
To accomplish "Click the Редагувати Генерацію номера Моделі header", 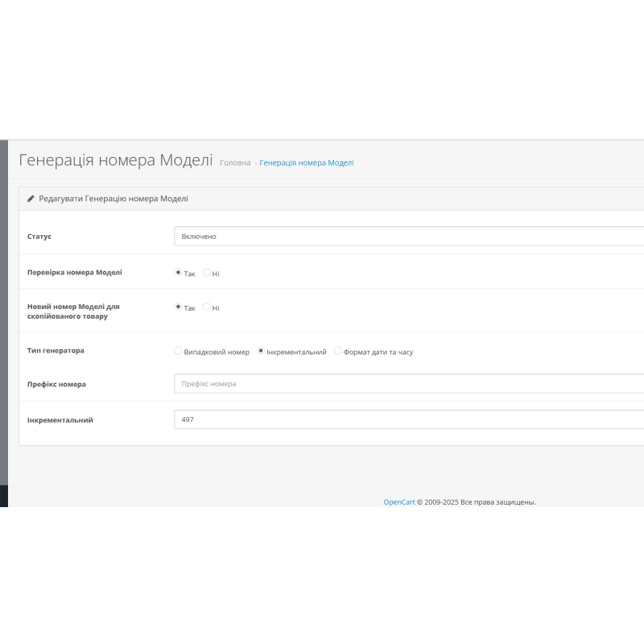I will tap(113, 198).
